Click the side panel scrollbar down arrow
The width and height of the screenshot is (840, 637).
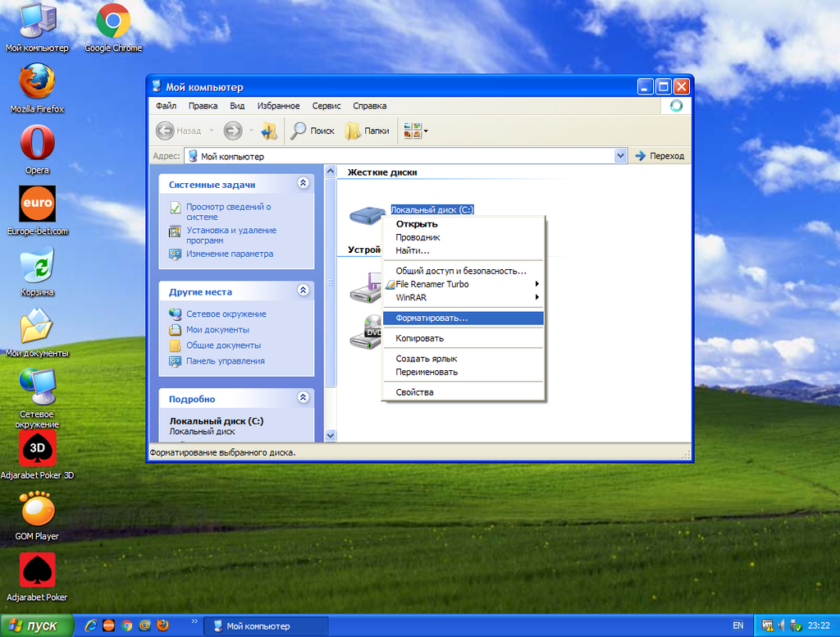click(331, 435)
